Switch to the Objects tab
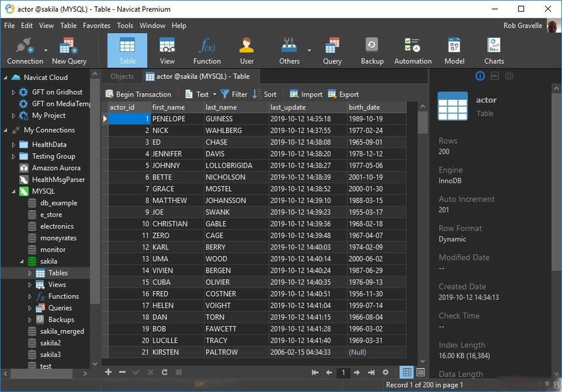Image resolution: width=562 pixels, height=392 pixels. (122, 76)
